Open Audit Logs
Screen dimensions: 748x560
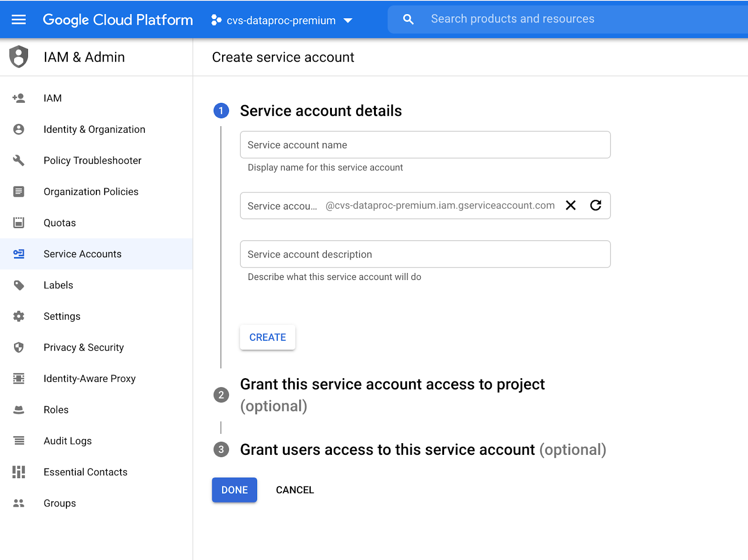(96, 441)
